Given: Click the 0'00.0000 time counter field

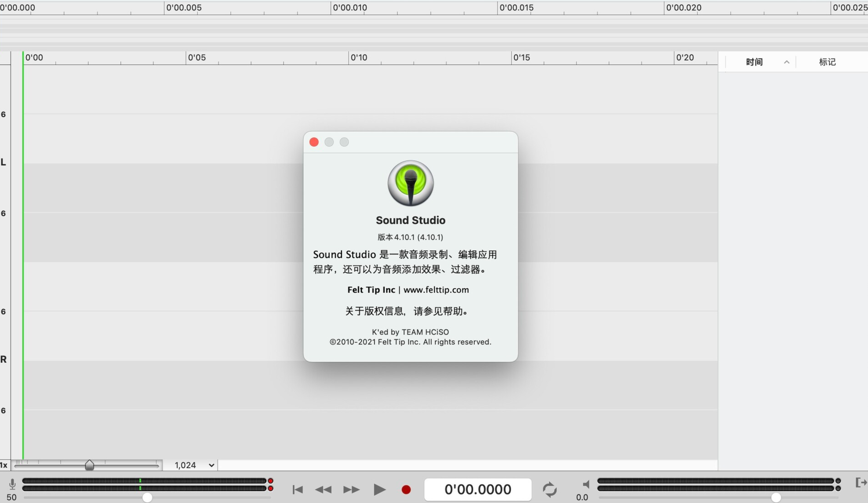Looking at the screenshot, I should [x=478, y=489].
